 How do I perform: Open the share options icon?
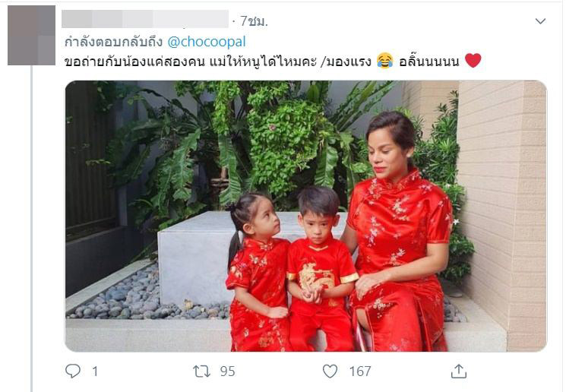tap(459, 371)
